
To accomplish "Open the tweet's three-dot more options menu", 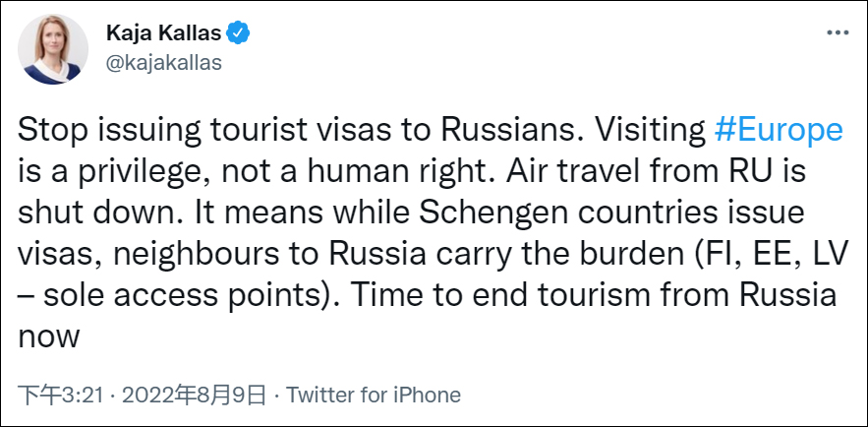I will coord(837,33).
